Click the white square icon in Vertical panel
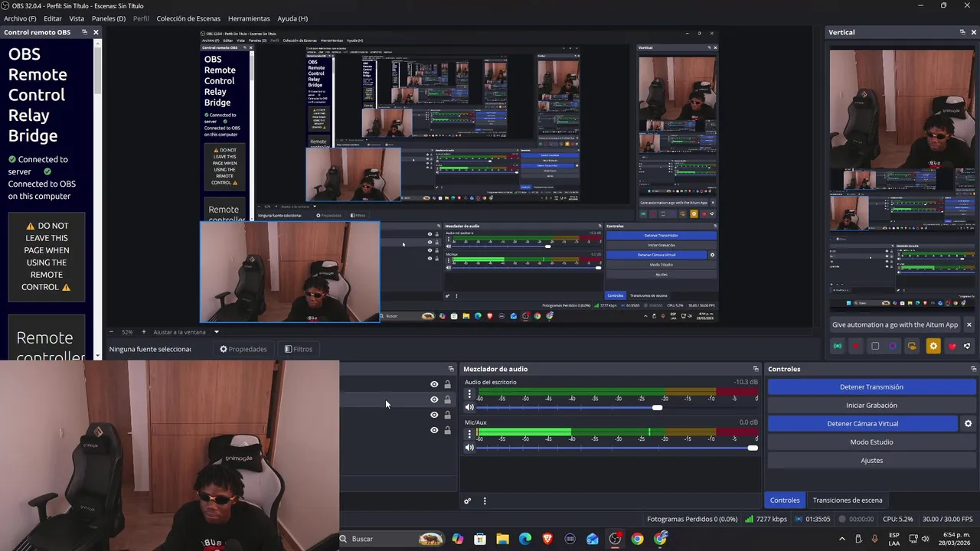Screen dimensions: 980x551 pos(875,346)
